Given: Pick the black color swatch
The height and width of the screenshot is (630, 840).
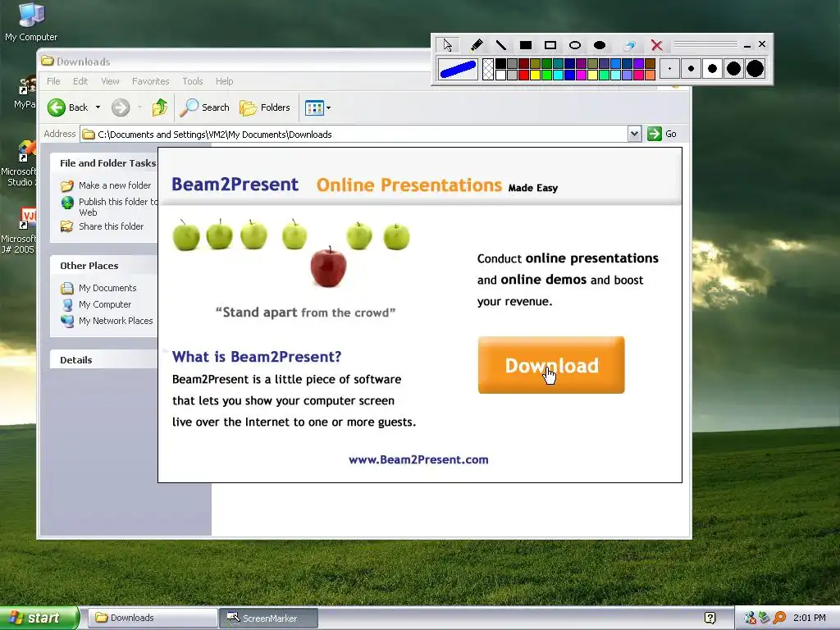Looking at the screenshot, I should tap(501, 63).
